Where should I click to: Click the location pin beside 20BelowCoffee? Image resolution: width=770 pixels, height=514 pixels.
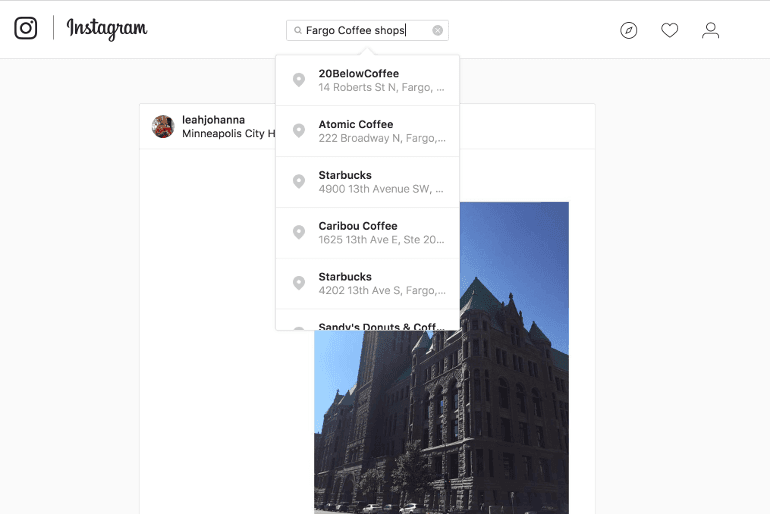(298, 80)
